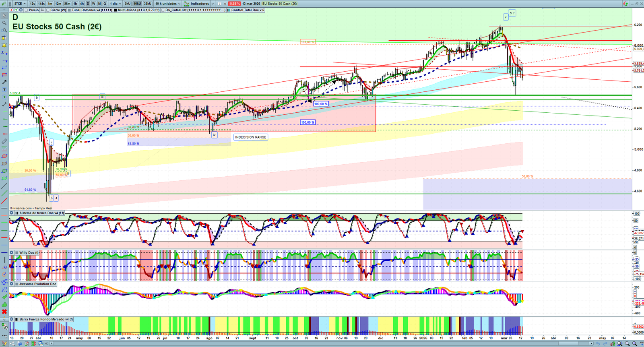Select the 1h timeframe

[75, 4]
